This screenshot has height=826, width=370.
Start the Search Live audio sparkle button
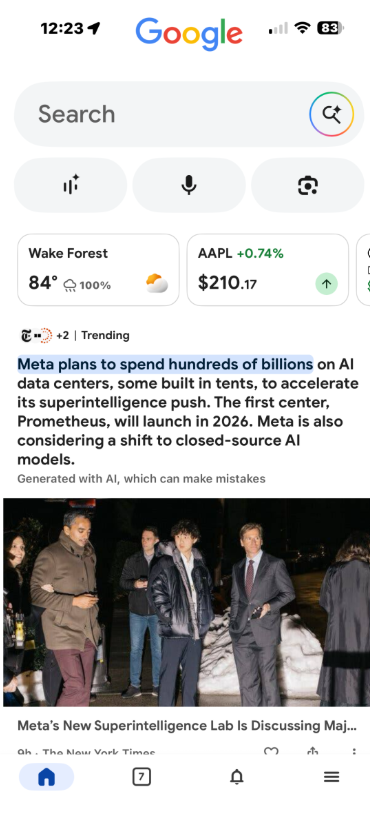(70, 185)
